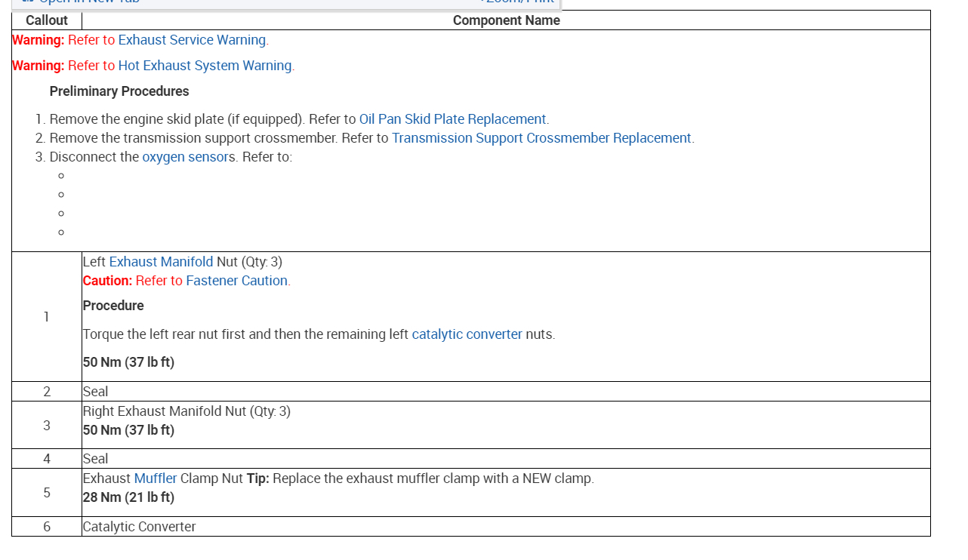Follow the Oil Pan Skid Plate Replacement link
This screenshot has width=968, height=560.
[x=452, y=119]
